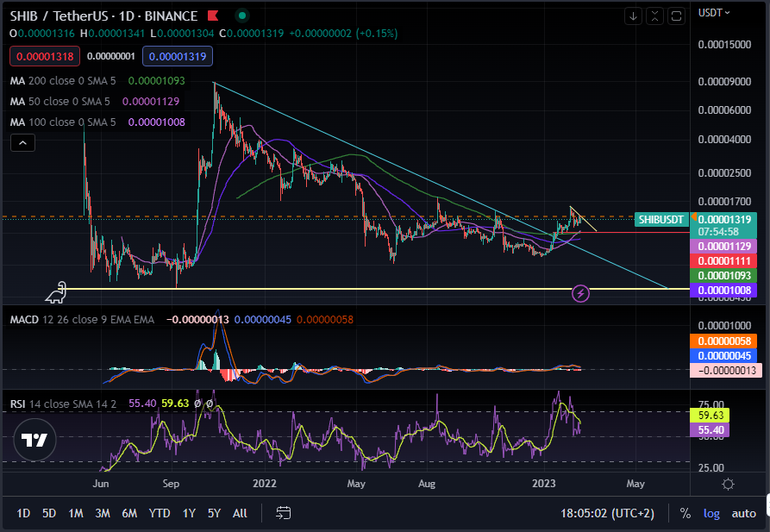Screen dimensions: 770x532
Task: Click the -0.00000013 histogram label
Action: coord(726,371)
